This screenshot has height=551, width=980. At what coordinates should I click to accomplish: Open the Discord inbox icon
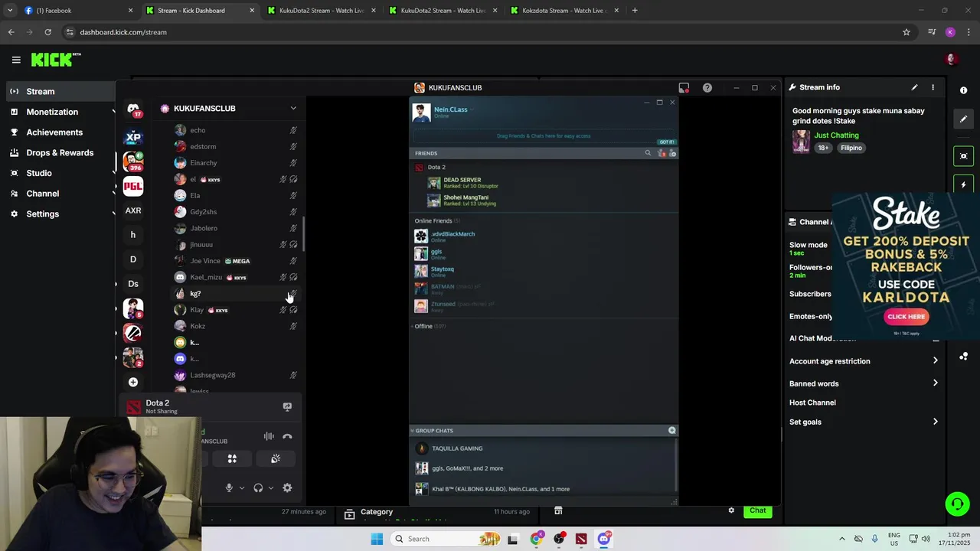[684, 88]
